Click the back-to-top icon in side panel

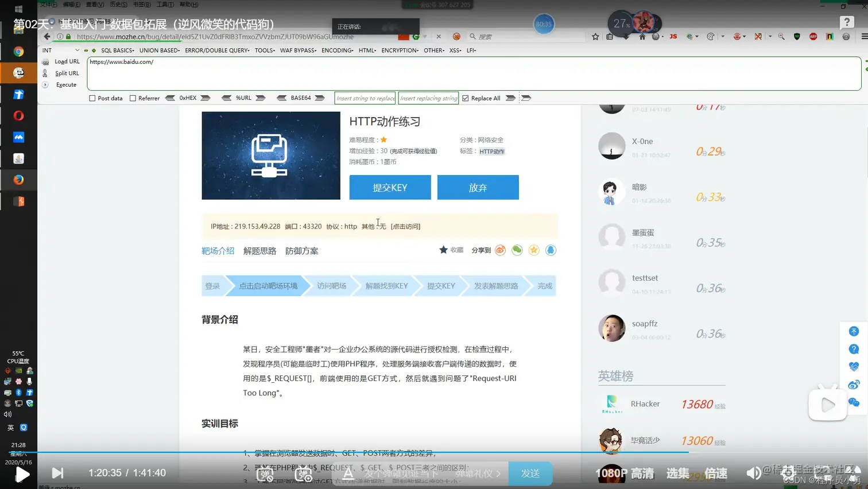(x=854, y=331)
